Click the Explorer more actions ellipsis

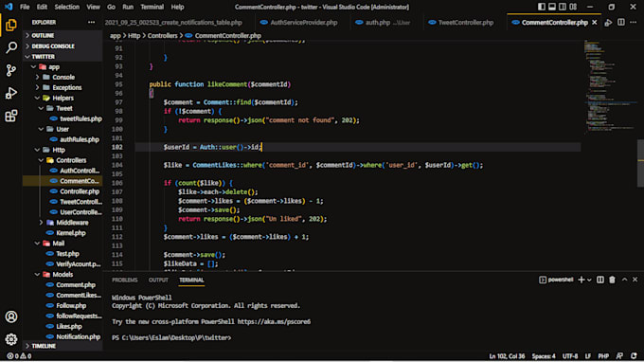(91, 22)
